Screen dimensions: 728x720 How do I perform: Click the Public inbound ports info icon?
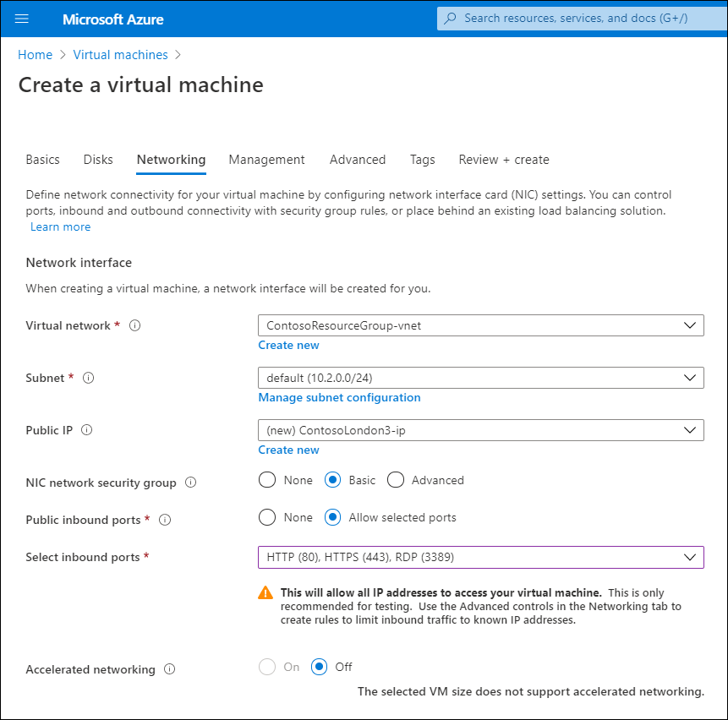164,519
